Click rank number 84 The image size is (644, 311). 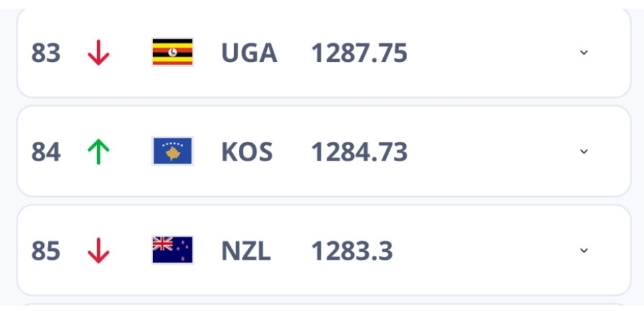coord(46,152)
